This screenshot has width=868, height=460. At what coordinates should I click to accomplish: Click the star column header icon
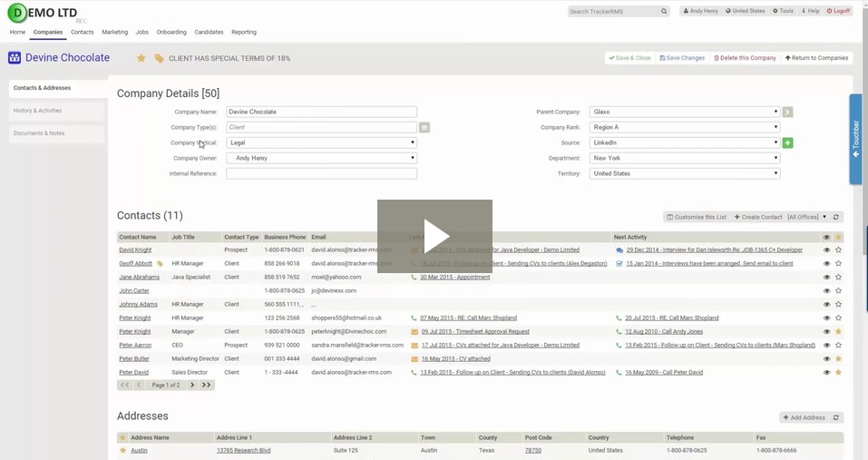point(838,237)
